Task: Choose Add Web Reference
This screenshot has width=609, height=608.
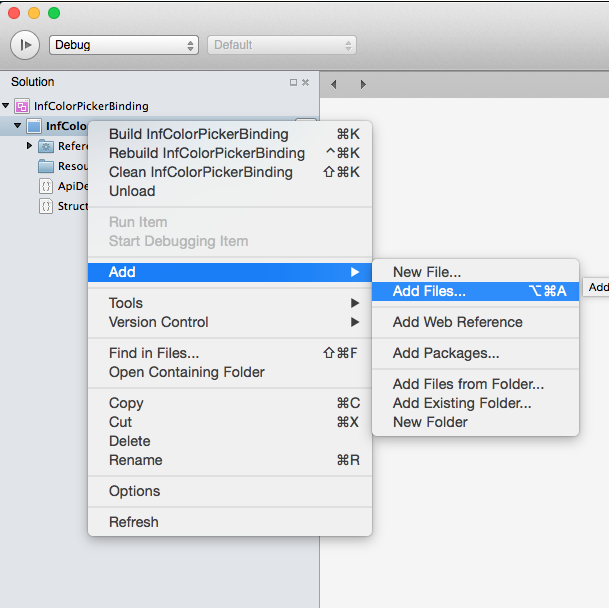Action: point(475,322)
